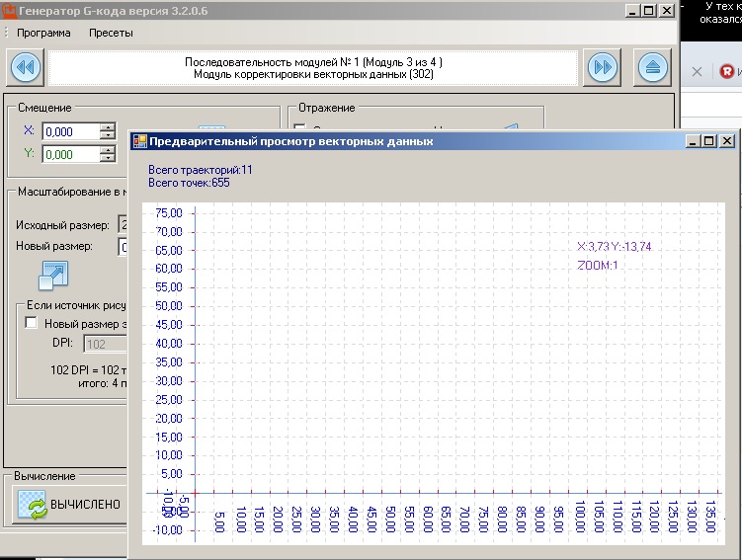The image size is (742, 560).
Task: Increase the Y offset with up arrow
Action: tap(107, 150)
